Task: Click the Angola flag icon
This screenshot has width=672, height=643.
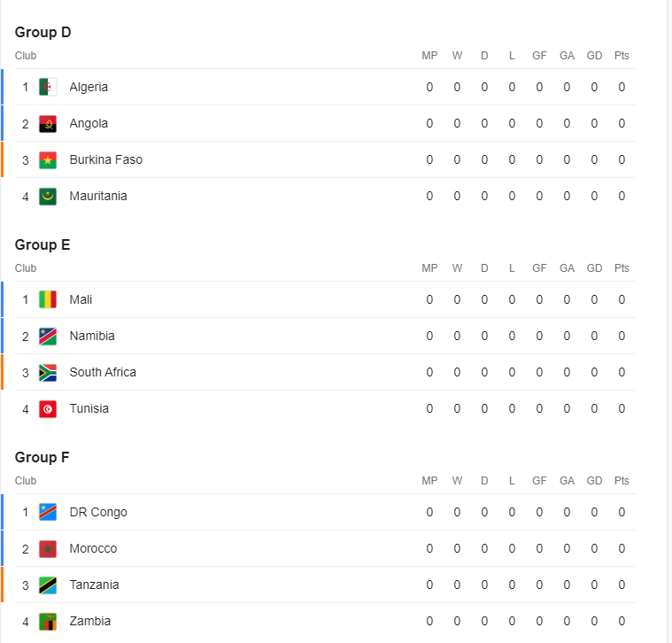Action: (48, 124)
